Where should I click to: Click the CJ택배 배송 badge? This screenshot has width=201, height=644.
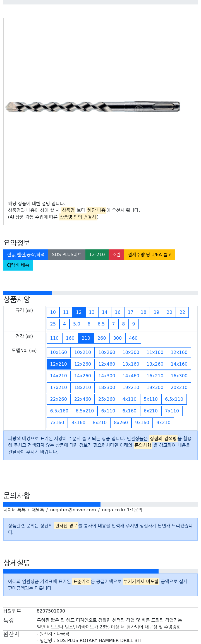click(x=18, y=265)
